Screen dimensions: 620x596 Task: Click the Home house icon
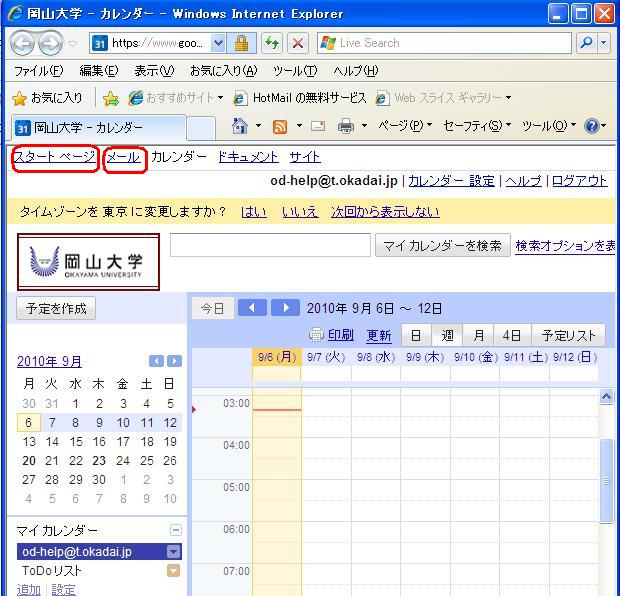tap(240, 126)
